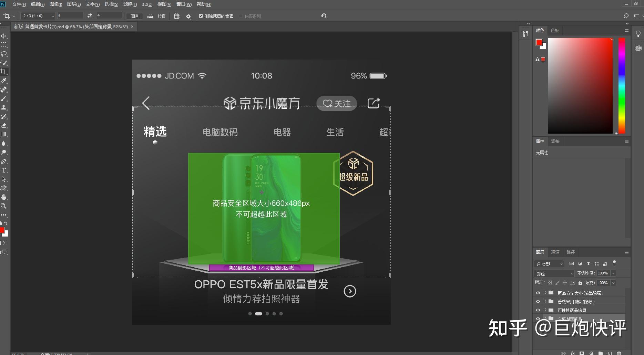Open the History panel icon
The width and height of the screenshot is (644, 355).
tap(525, 34)
